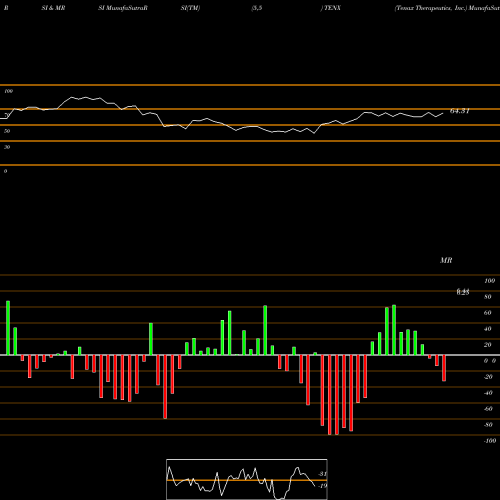
Task: Click the MR label above the histogram
Action: pyautogui.click(x=446, y=260)
